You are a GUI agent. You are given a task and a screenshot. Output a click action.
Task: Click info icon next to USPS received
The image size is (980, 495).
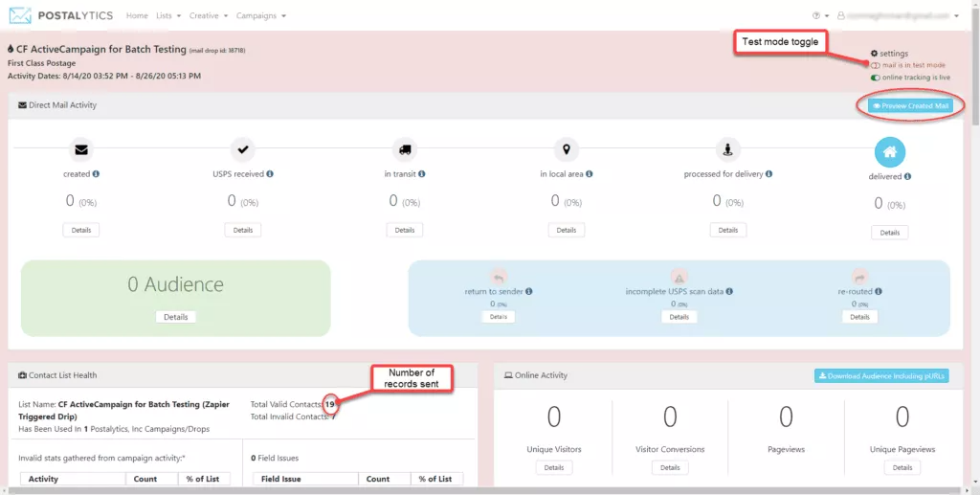[x=270, y=173]
